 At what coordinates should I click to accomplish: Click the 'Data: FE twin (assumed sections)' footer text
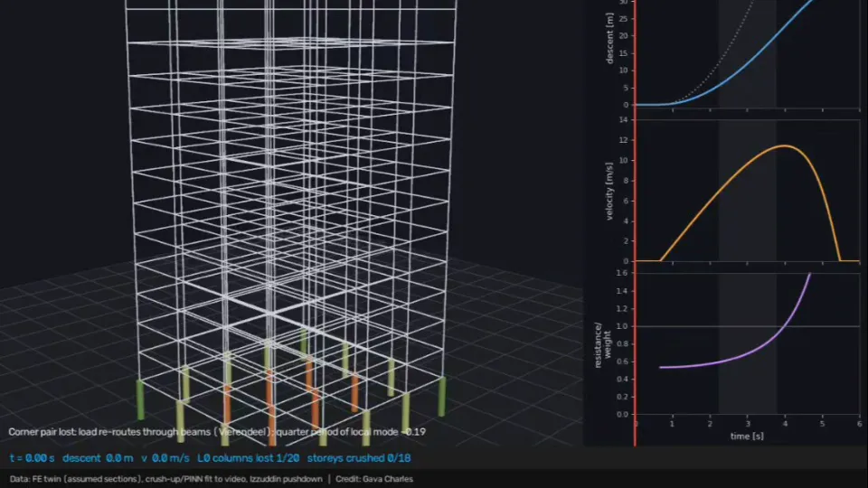[x=75, y=479]
